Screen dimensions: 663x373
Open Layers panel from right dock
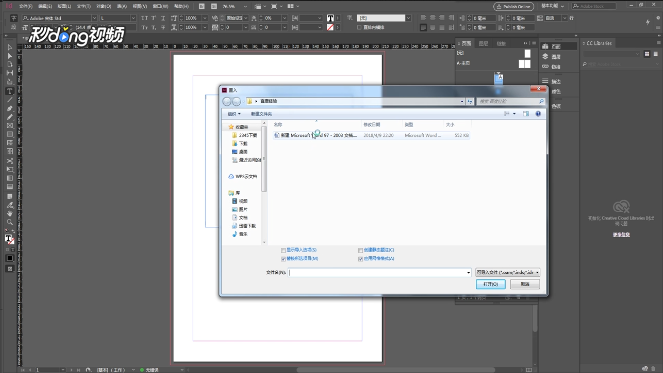(552, 57)
